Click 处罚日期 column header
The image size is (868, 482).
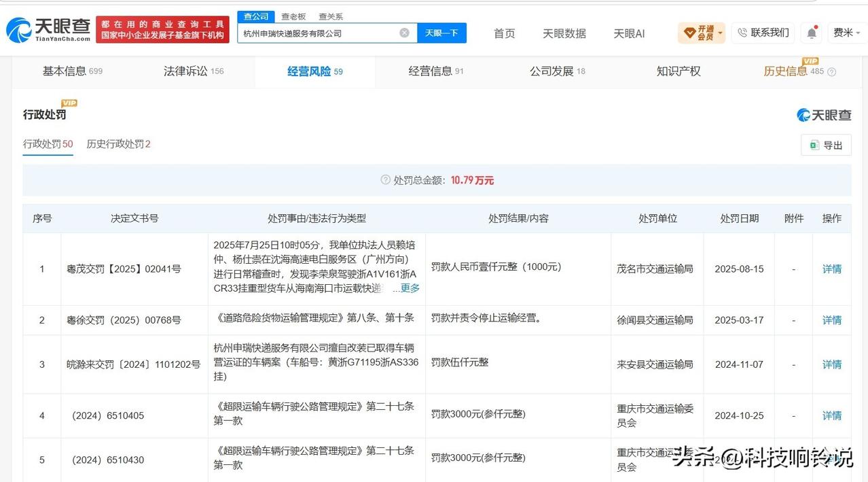tap(739, 218)
